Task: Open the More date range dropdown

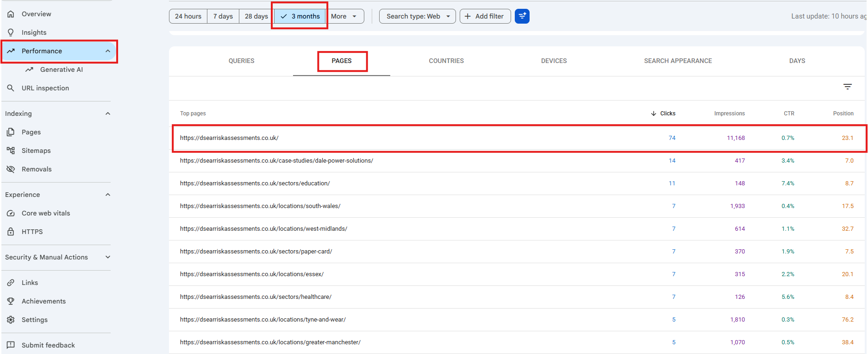Action: coord(344,16)
